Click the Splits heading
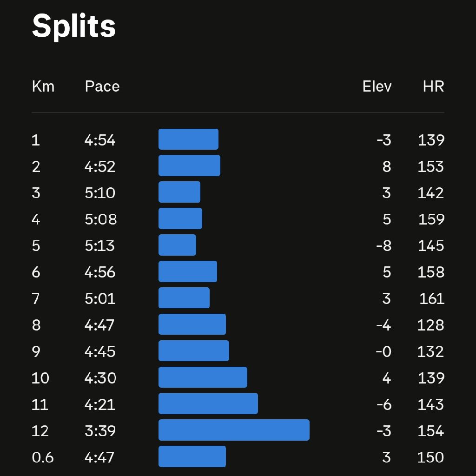476x476 pixels. pos(73,26)
